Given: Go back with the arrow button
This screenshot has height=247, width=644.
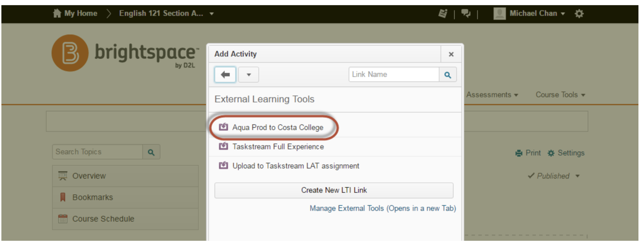Looking at the screenshot, I should (225, 75).
